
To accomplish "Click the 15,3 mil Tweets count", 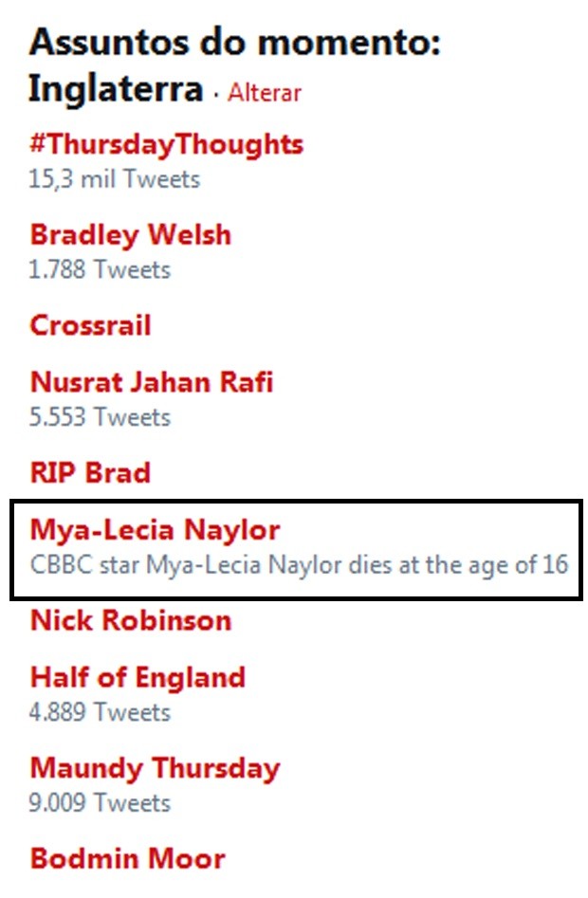I will pos(115,179).
